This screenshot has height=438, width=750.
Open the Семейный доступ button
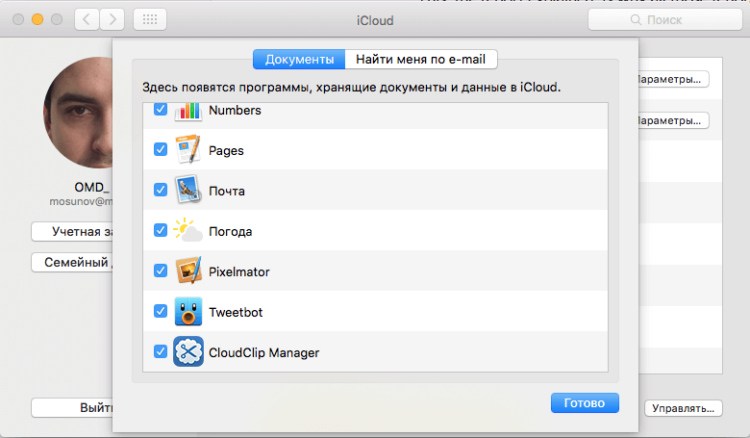[x=72, y=262]
